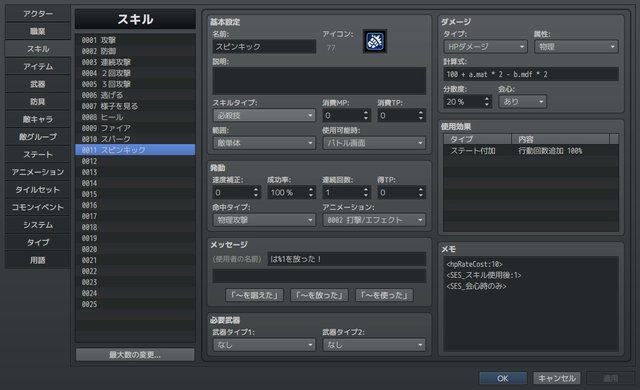The height and width of the screenshot is (390, 640).
Task: Open the 武器タイプ1 dropdown
Action: point(264,345)
